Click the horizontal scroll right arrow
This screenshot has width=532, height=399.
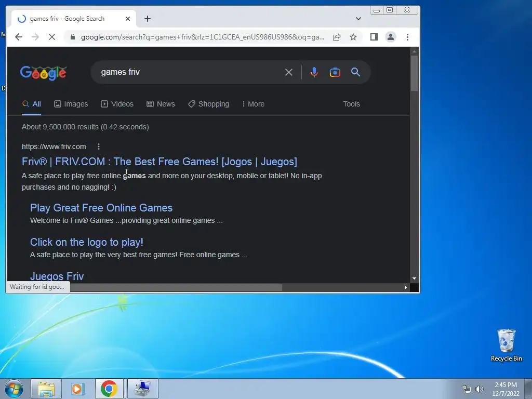[x=405, y=287]
